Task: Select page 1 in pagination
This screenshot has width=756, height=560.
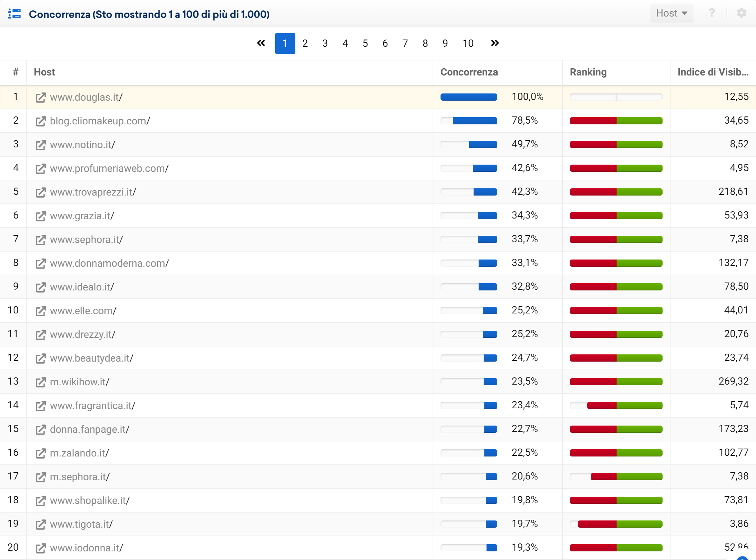Action: click(285, 43)
